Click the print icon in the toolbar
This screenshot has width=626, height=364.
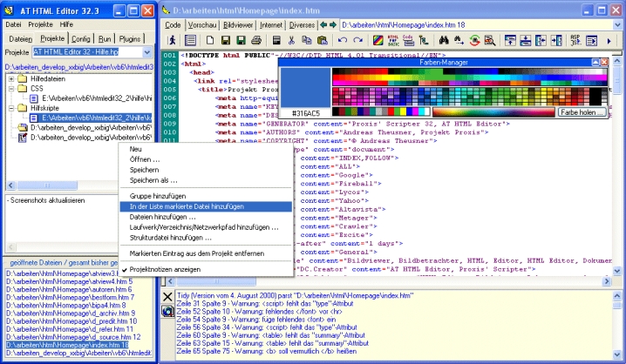257,41
